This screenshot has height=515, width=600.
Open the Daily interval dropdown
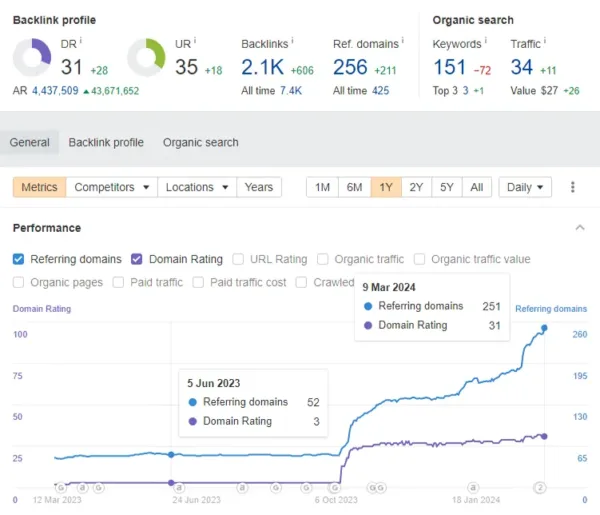[525, 187]
